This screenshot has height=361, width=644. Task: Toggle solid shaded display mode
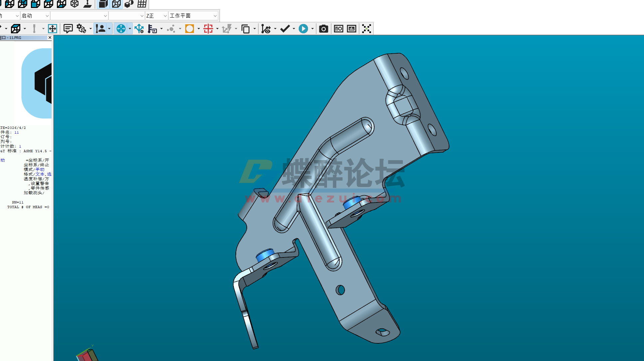[103, 4]
